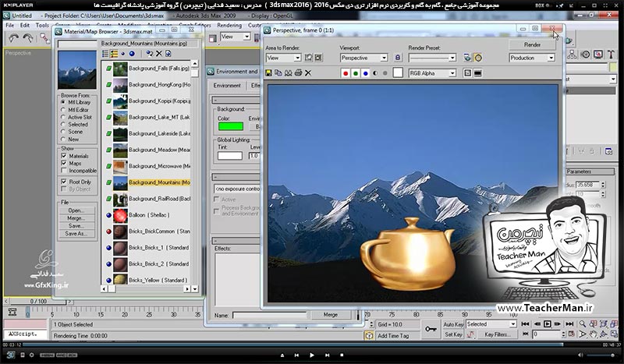Image resolution: width=624 pixels, height=364 pixels.
Task: Click the Edit Region icon beside Area to Render
Action: point(308,58)
